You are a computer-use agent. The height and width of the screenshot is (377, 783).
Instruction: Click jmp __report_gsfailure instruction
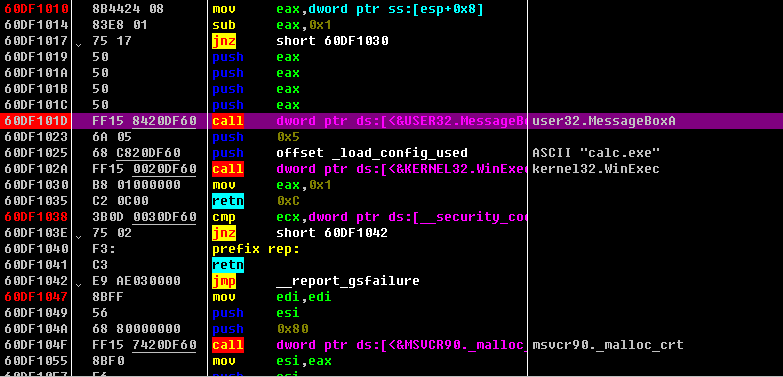click(x=316, y=281)
